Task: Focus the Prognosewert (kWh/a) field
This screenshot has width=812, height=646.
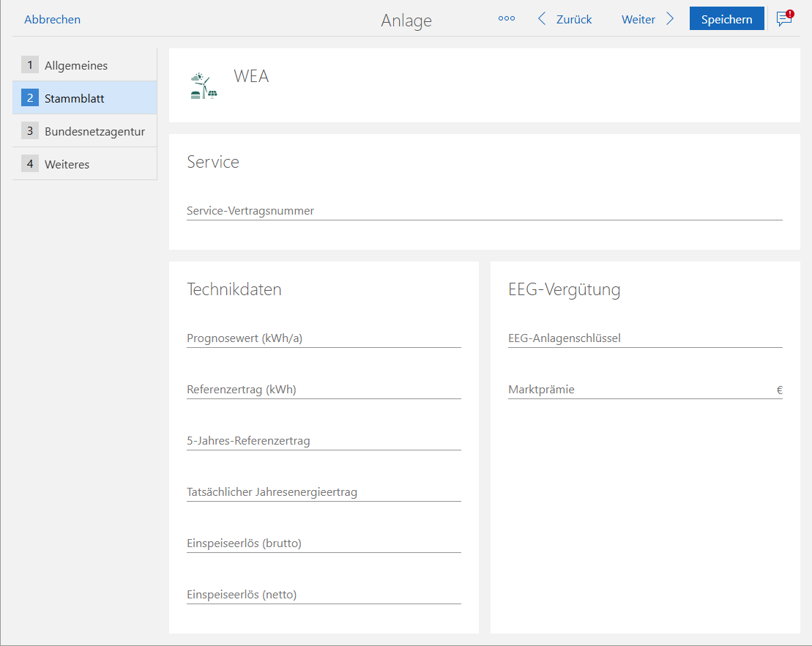Action: 324,338
